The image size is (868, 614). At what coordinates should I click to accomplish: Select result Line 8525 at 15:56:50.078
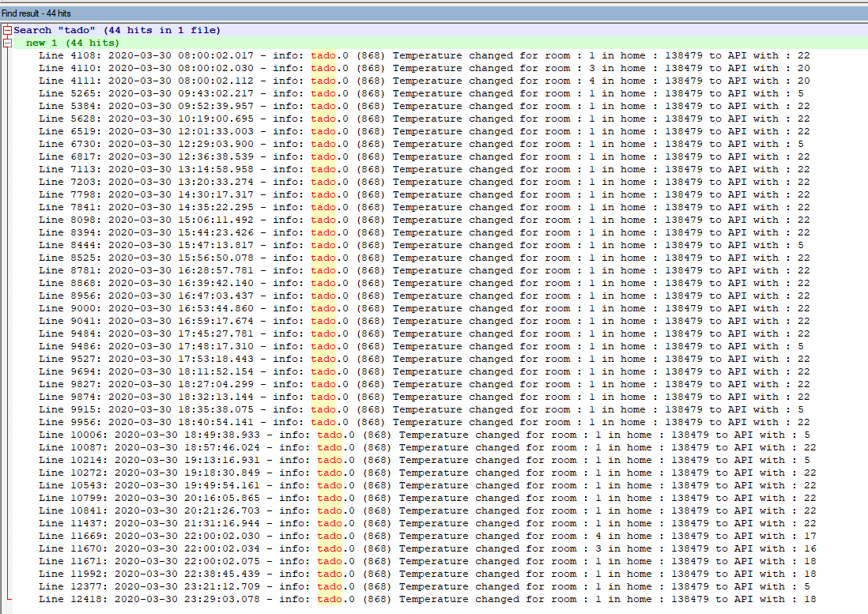point(424,258)
